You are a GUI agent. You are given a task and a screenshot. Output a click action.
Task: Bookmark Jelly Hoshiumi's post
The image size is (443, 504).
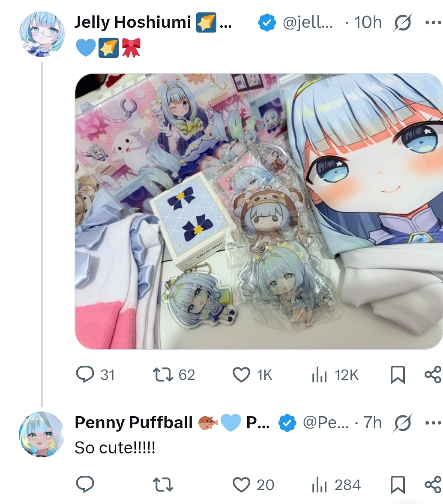(x=397, y=375)
